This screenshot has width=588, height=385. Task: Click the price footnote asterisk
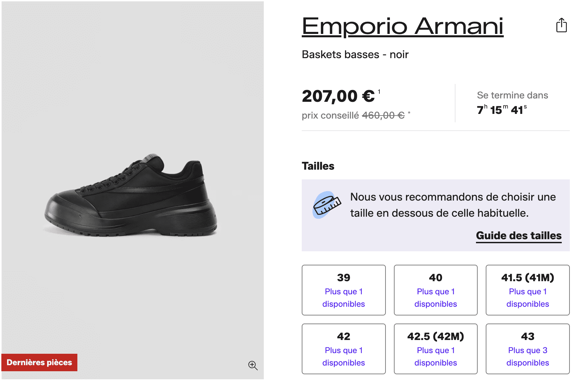409,113
